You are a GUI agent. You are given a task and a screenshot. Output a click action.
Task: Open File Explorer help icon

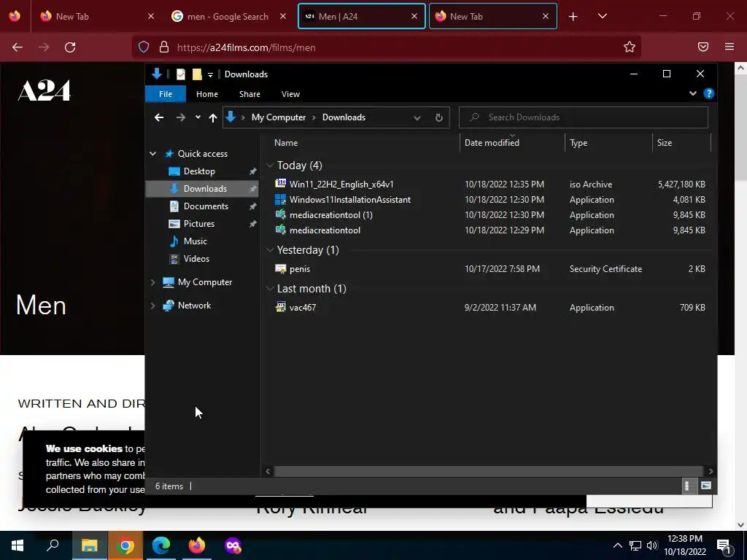pos(709,94)
